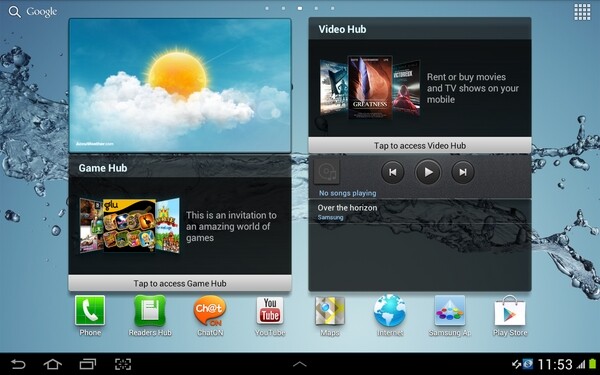Tap to access Video Hub button
The image size is (600, 375).
(420, 145)
